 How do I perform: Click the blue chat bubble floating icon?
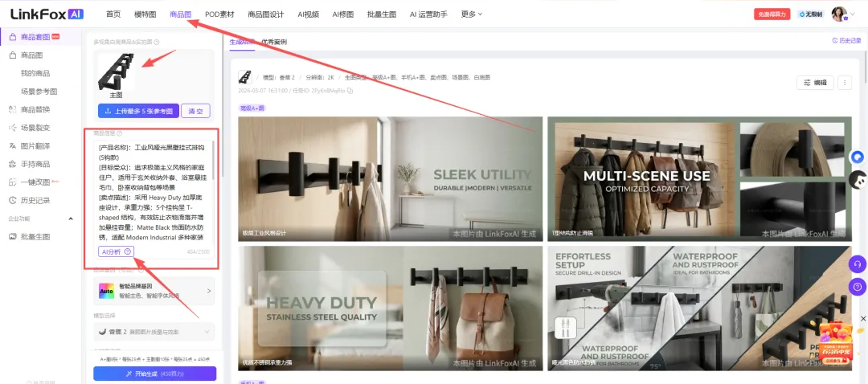pos(857,157)
